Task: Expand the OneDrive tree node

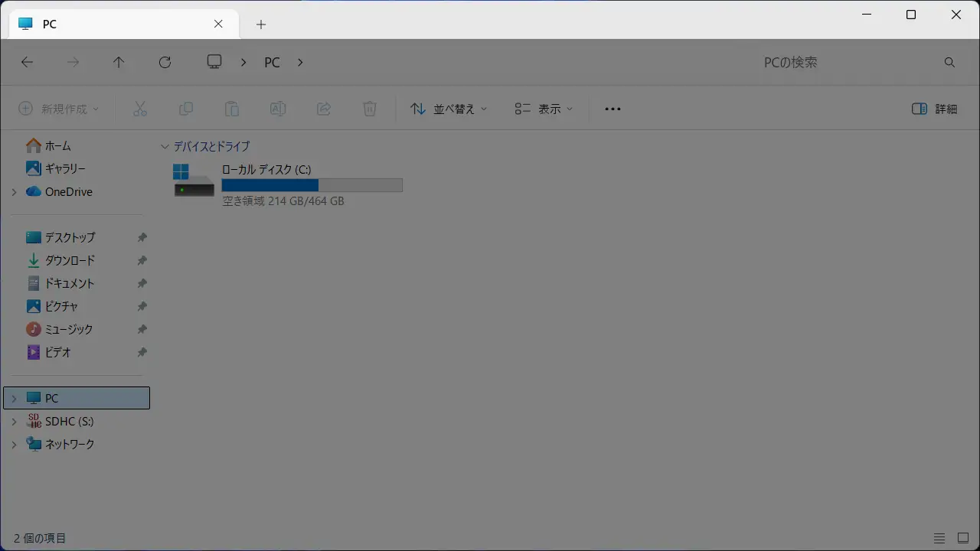Action: pos(14,192)
